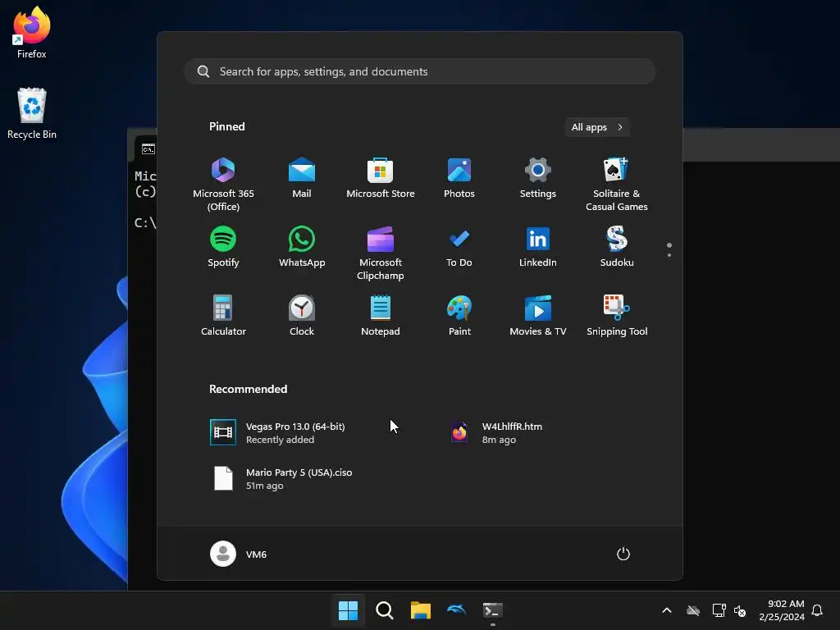Open the clock showing 9:02 AM
Viewport: 840px width, 630px height.
click(x=782, y=610)
